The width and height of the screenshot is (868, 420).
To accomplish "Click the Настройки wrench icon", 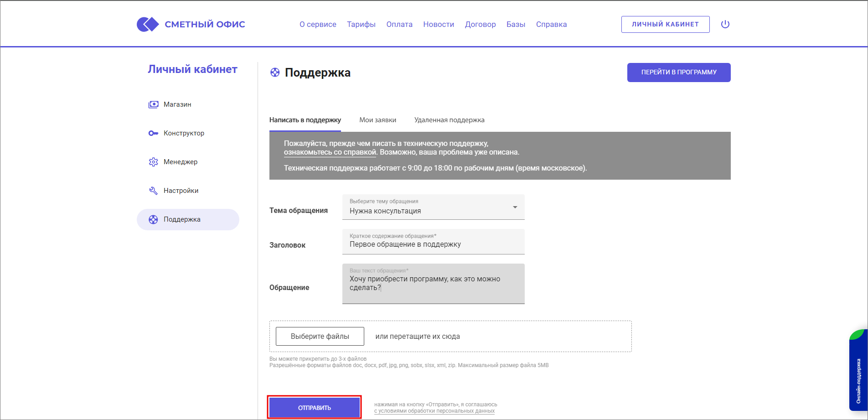I will coord(153,191).
